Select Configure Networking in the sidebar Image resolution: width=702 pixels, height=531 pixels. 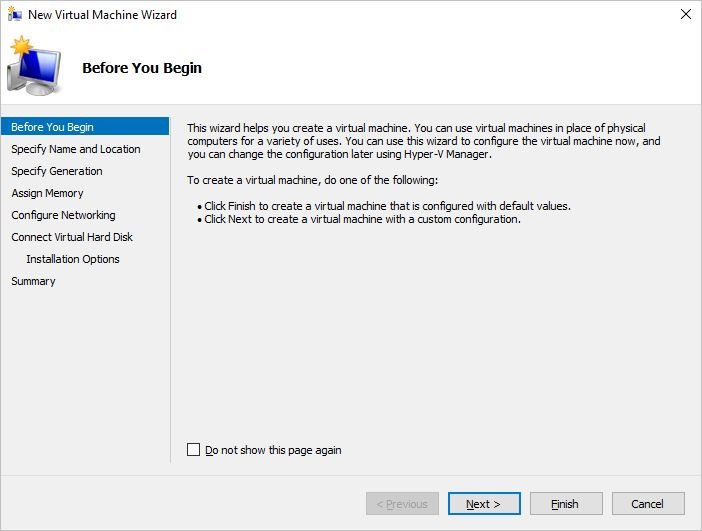click(63, 215)
